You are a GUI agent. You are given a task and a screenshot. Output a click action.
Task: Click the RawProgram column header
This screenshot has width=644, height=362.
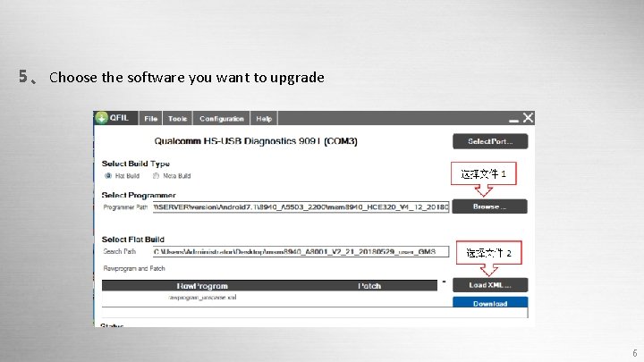(x=202, y=286)
